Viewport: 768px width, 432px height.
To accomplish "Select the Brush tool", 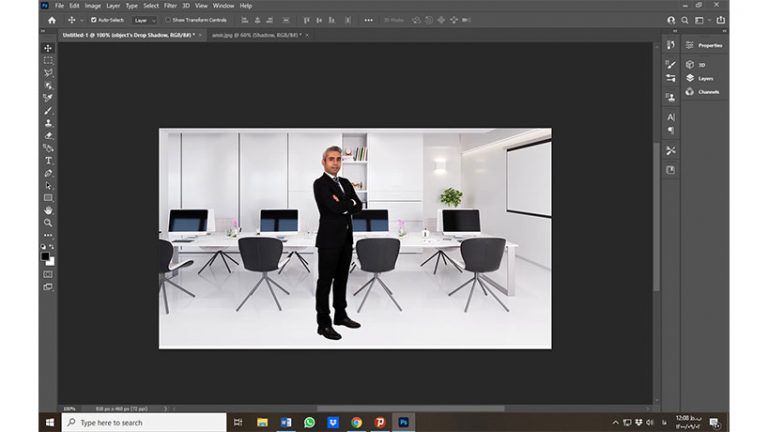I will click(48, 111).
